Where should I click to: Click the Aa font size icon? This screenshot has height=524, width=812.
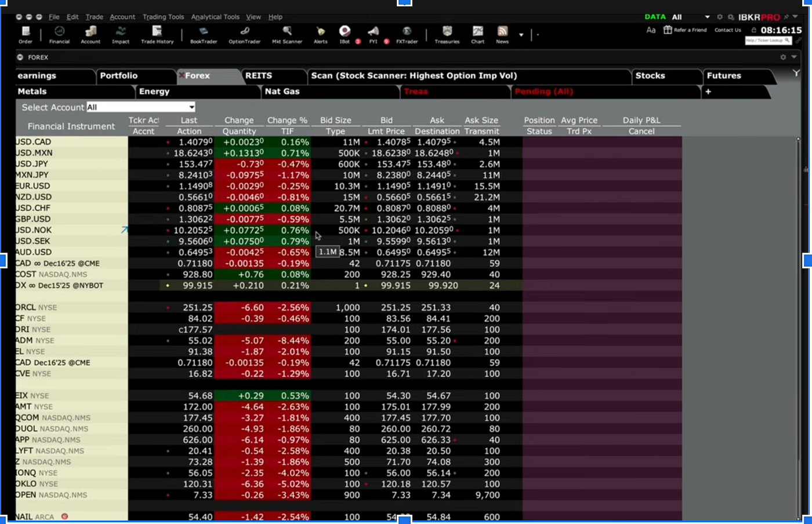(x=651, y=30)
